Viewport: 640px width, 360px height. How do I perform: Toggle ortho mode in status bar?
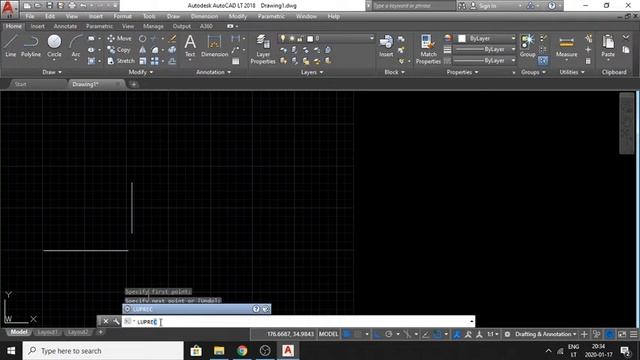click(377, 334)
